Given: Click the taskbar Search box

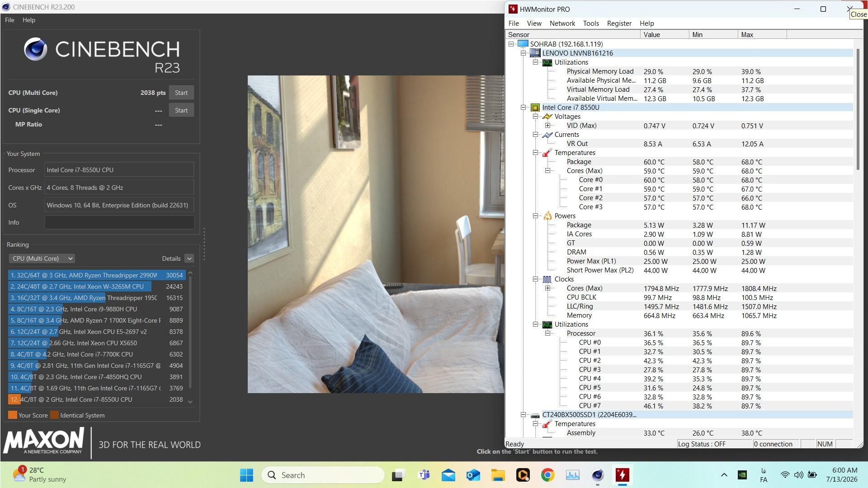Looking at the screenshot, I should (x=323, y=475).
